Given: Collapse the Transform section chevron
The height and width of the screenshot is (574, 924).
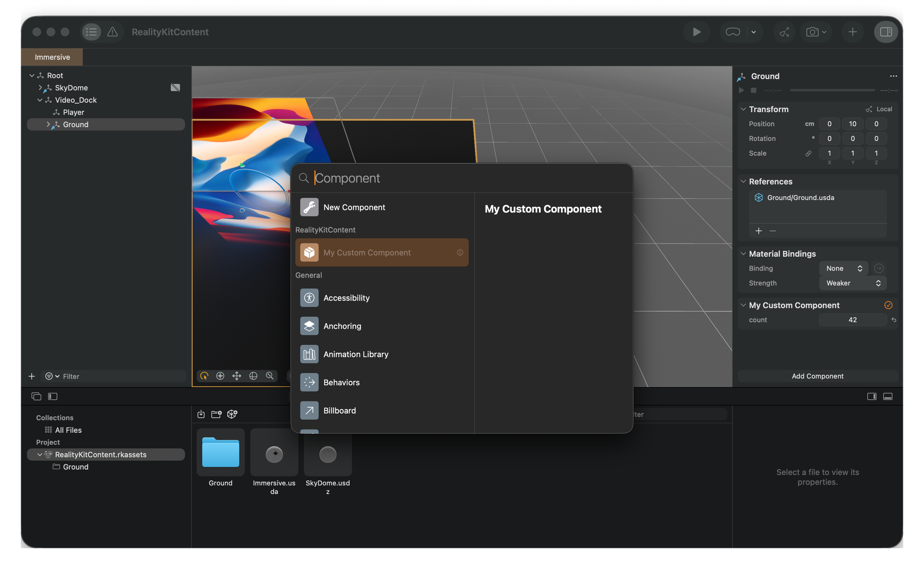Looking at the screenshot, I should 743,109.
